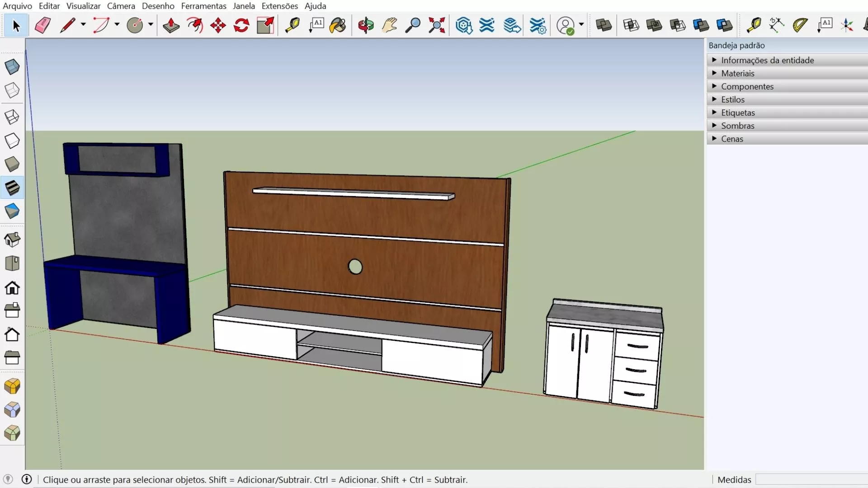The height and width of the screenshot is (488, 868).
Task: Expand the Materiais panel
Action: (x=737, y=73)
